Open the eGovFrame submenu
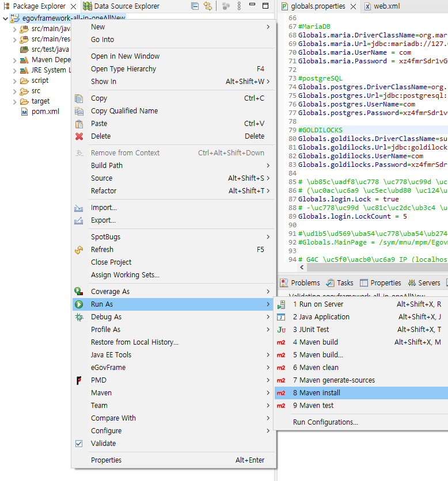The image size is (448, 481). pos(173,368)
